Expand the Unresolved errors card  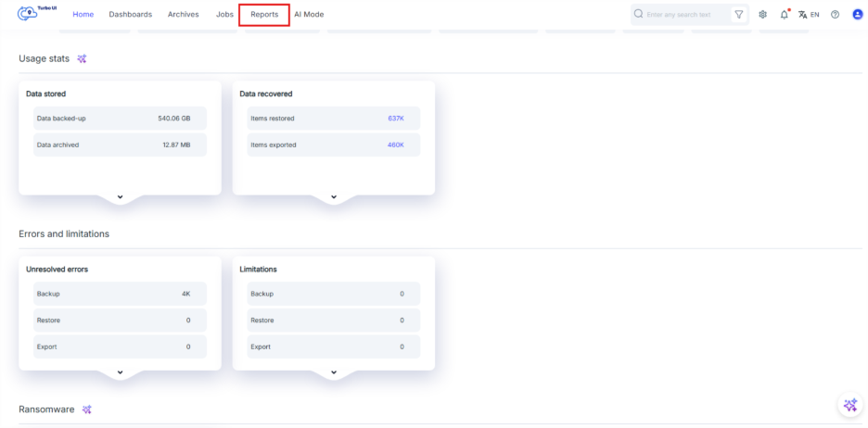120,372
